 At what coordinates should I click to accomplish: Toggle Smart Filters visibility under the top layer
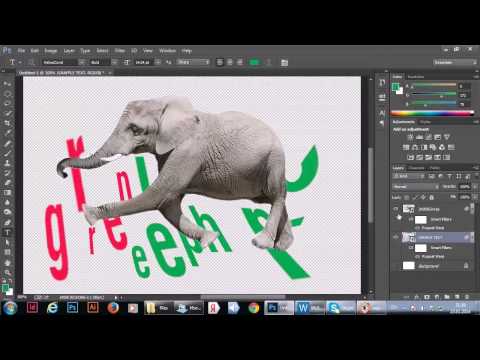click(x=411, y=220)
